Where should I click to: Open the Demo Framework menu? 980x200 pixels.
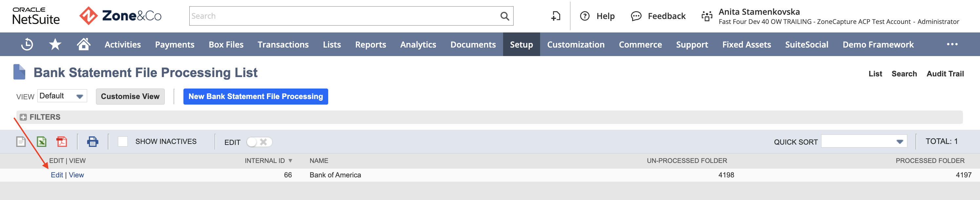[878, 45]
